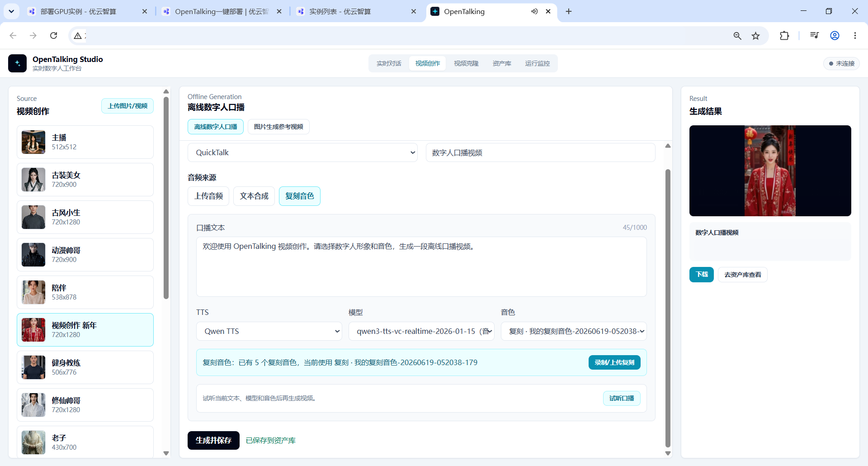This screenshot has height=466, width=868.
Task: Click the avatar list scrollbar up arrow
Action: pos(166,91)
